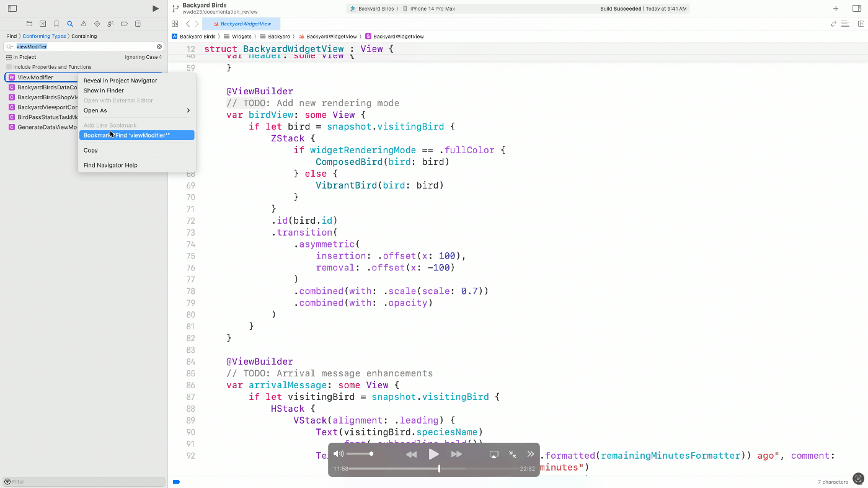Click the source control branch icon
The height and width of the screenshot is (488, 868).
175,9
